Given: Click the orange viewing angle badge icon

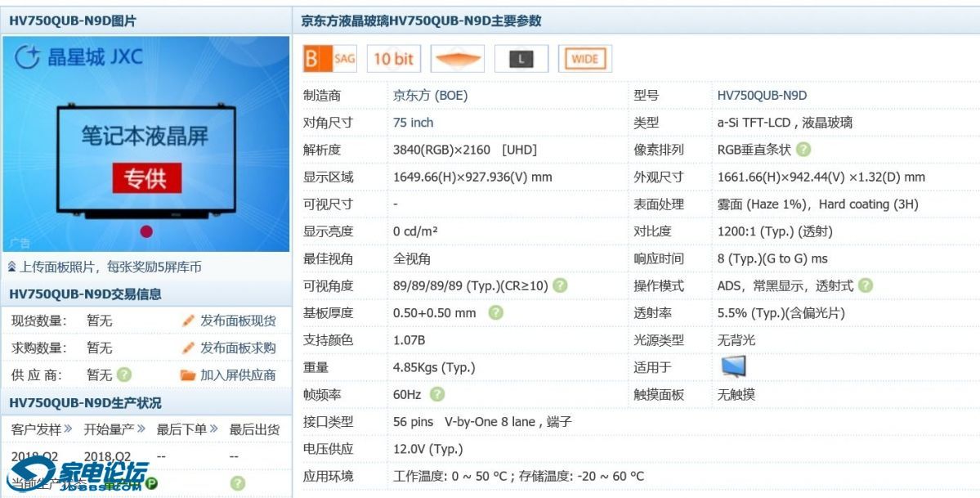Looking at the screenshot, I should pyautogui.click(x=457, y=59).
